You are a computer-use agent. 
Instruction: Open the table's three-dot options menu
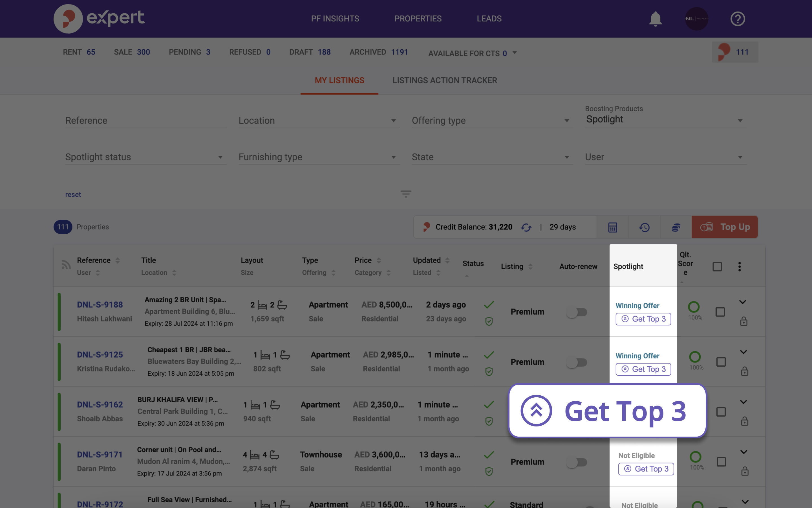pos(739,266)
